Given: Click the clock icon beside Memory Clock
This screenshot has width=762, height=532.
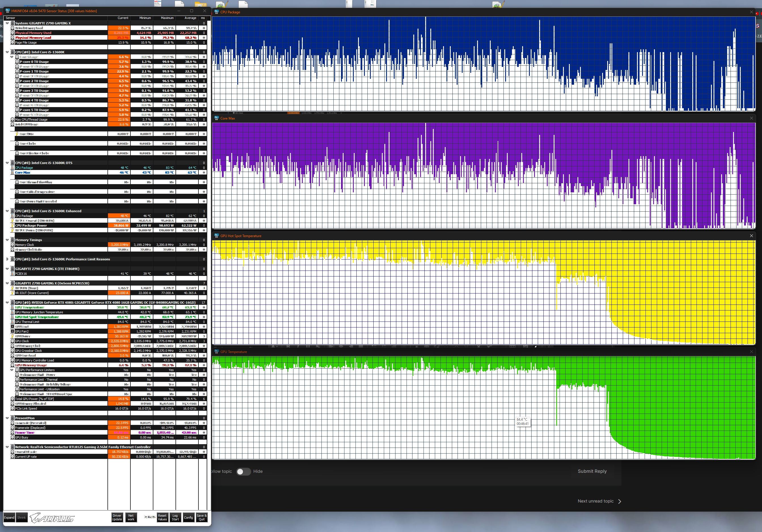Looking at the screenshot, I should point(12,245).
